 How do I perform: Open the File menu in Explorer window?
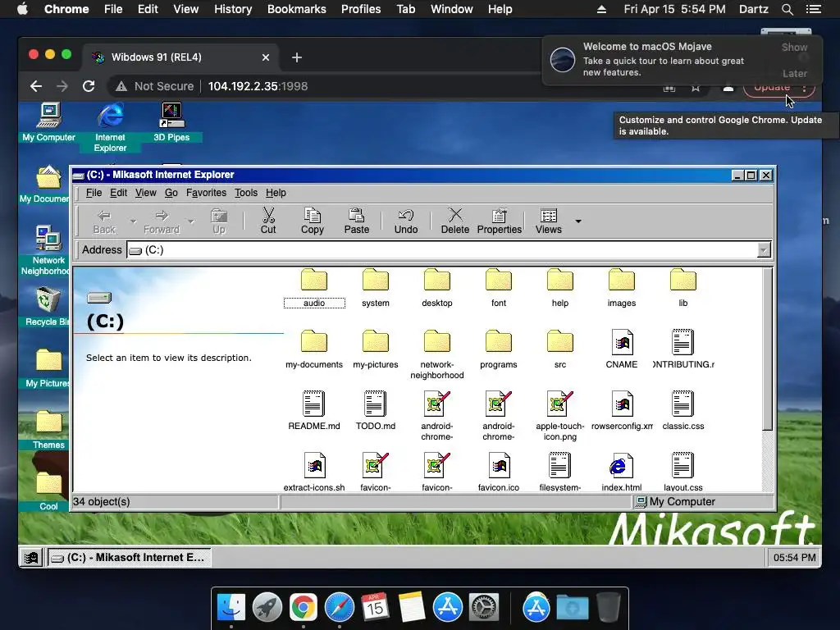(94, 193)
